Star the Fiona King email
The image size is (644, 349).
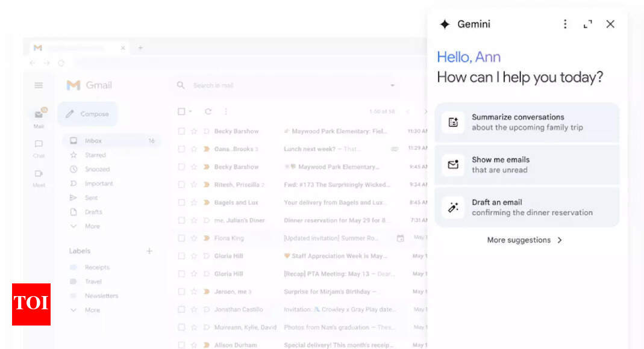click(194, 238)
